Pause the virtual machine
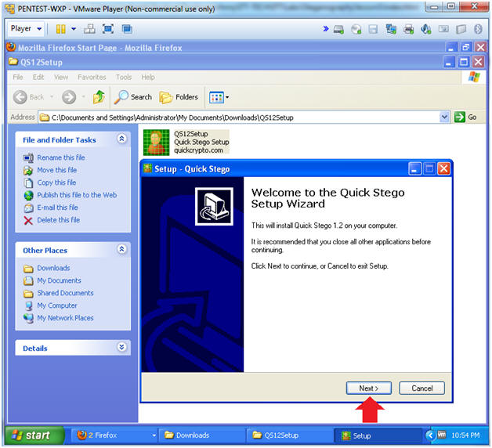This screenshot has height=448, width=492. click(x=60, y=29)
